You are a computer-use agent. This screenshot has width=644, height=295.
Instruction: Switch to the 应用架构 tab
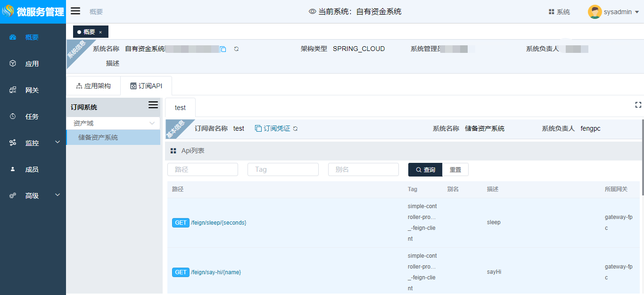(x=93, y=86)
